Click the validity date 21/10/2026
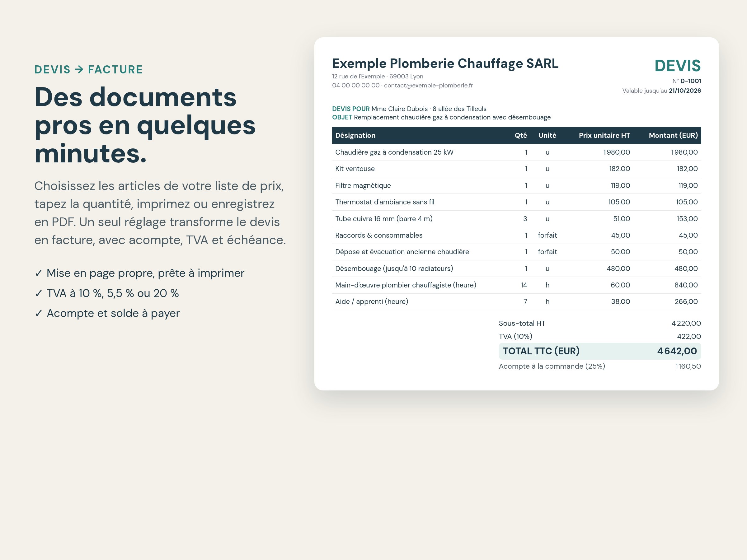 [685, 91]
